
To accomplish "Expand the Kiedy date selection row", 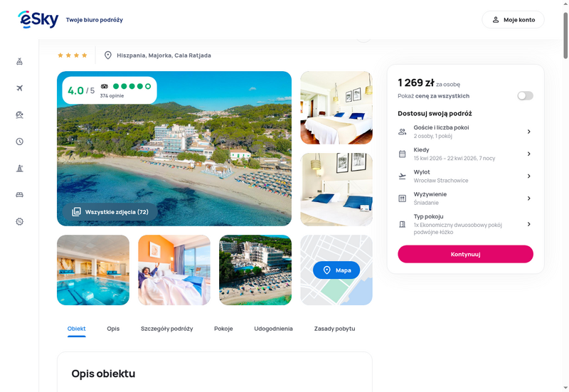I will tap(465, 154).
